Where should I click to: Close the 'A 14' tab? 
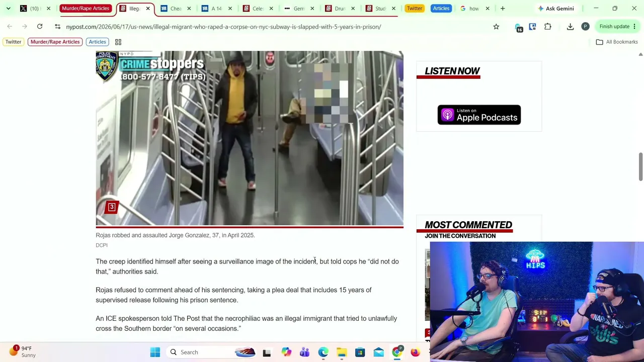230,9
